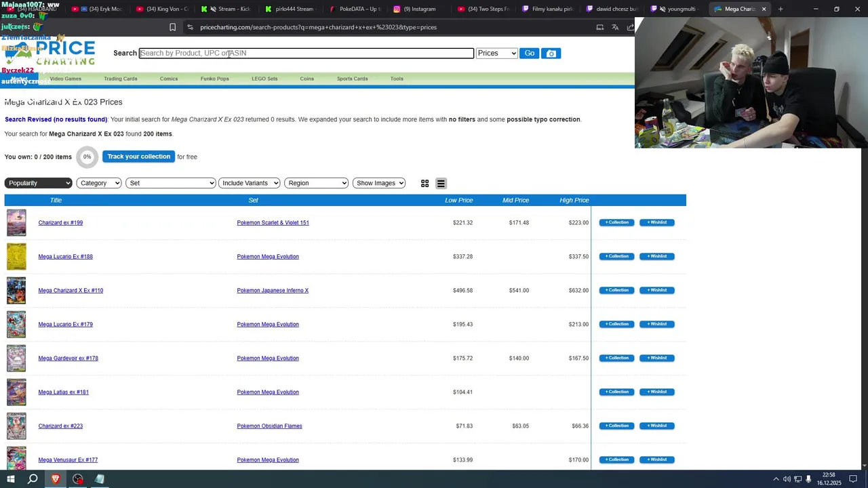Open the Funko Pops menu
The image size is (868, 488).
point(215,79)
